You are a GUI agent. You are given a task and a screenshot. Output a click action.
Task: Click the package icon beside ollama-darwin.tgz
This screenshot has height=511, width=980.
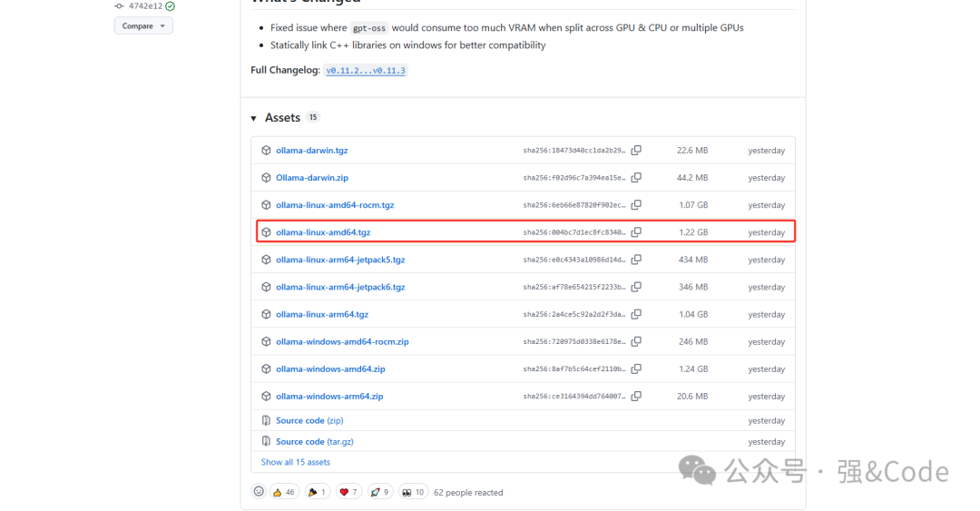[266, 150]
